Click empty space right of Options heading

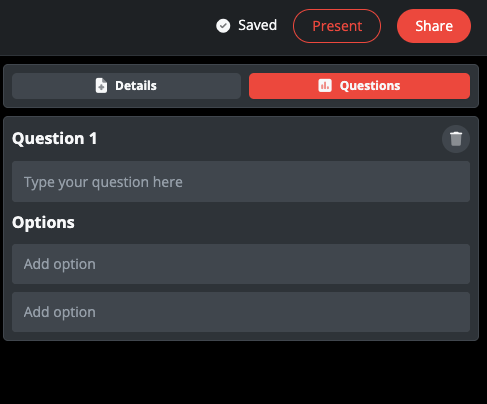(267, 223)
